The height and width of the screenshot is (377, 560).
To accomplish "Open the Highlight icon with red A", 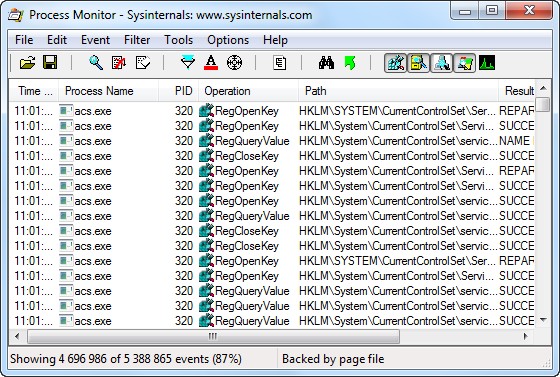I will 211,63.
